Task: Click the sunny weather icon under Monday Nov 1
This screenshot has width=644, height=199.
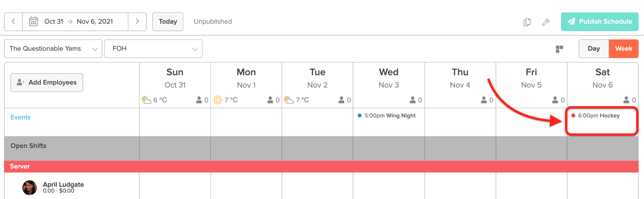Action: 218,100
